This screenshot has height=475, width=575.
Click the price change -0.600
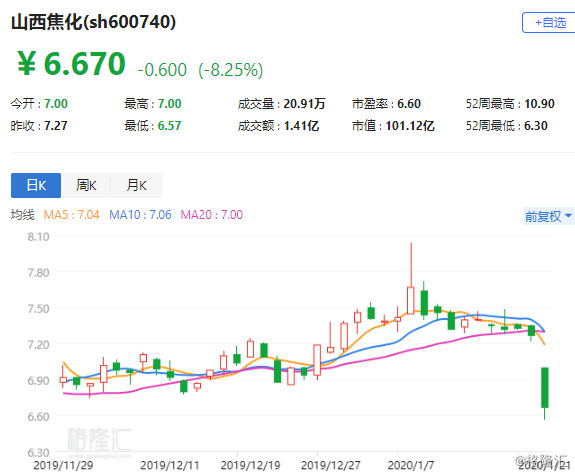click(162, 70)
